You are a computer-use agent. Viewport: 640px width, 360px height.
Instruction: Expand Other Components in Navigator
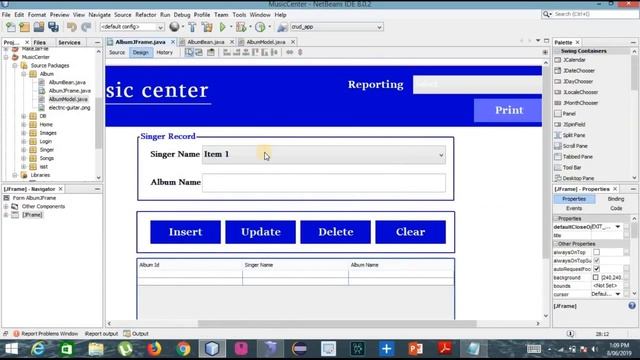click(6, 207)
